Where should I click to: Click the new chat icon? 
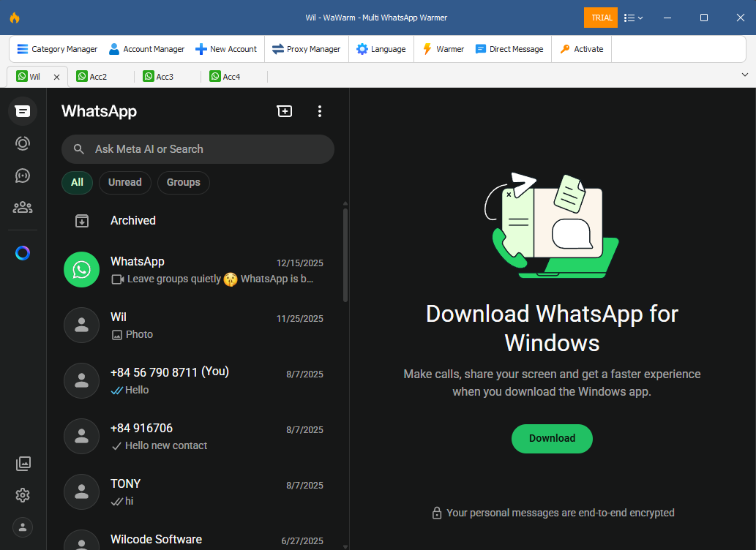[x=284, y=111]
